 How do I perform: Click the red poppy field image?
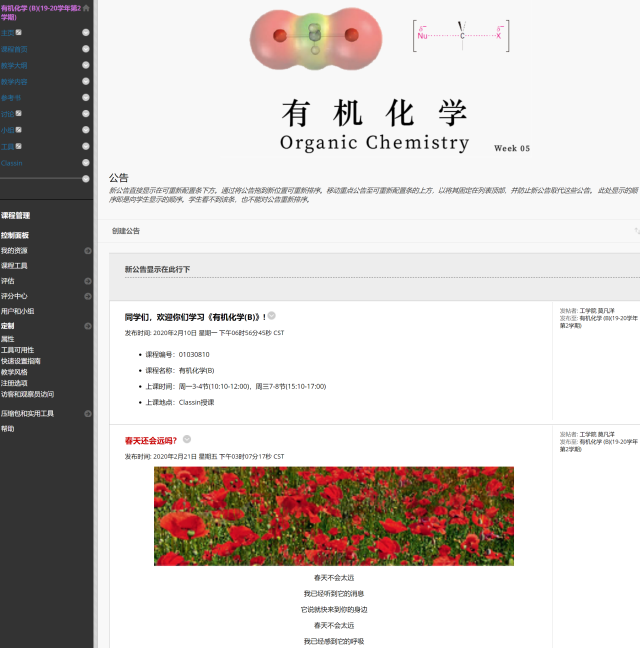point(333,516)
